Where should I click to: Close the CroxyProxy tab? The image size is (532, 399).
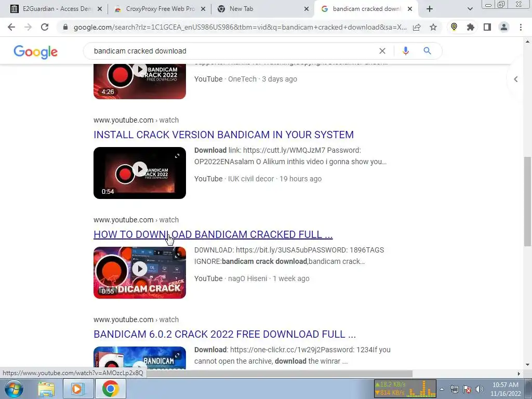click(203, 9)
